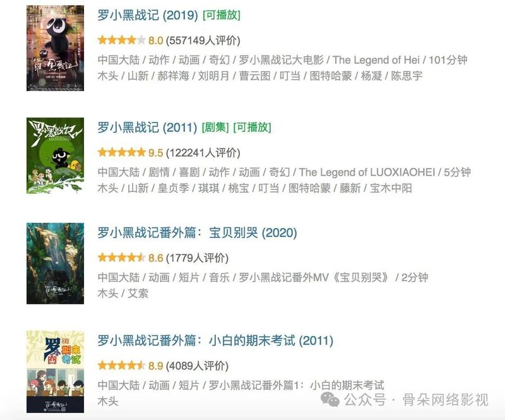Viewport: 505px width, 420px height.
Task: Click the [剧集] tag of the 2011 series
Action: pyautogui.click(x=215, y=128)
